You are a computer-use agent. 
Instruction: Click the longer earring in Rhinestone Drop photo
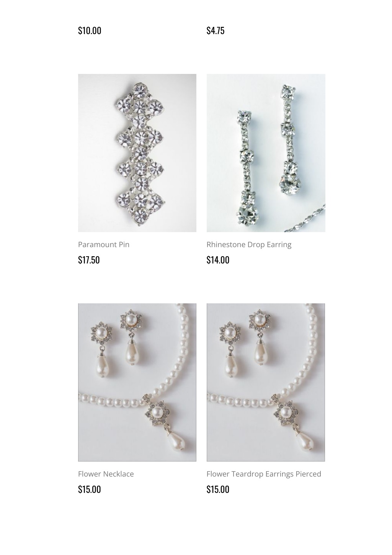[247, 168]
